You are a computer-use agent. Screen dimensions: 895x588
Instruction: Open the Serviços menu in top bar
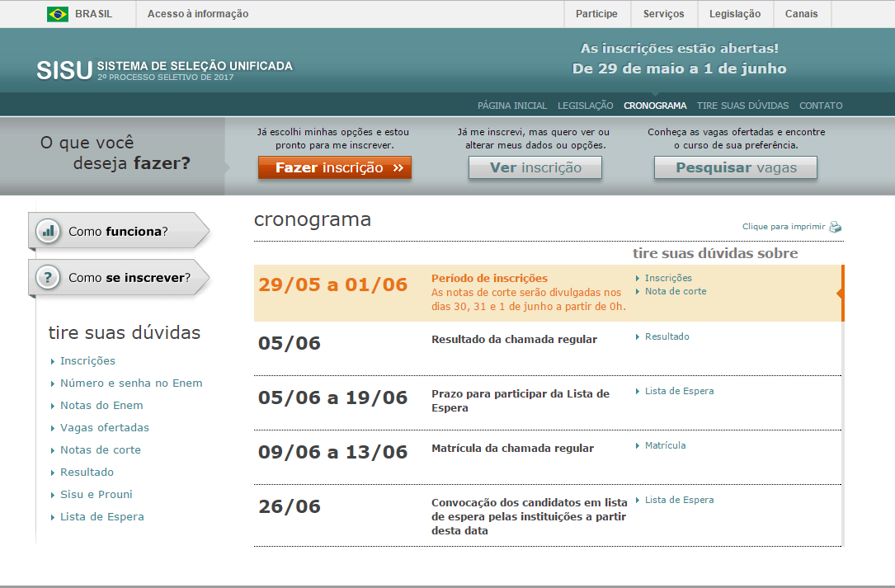[663, 14]
